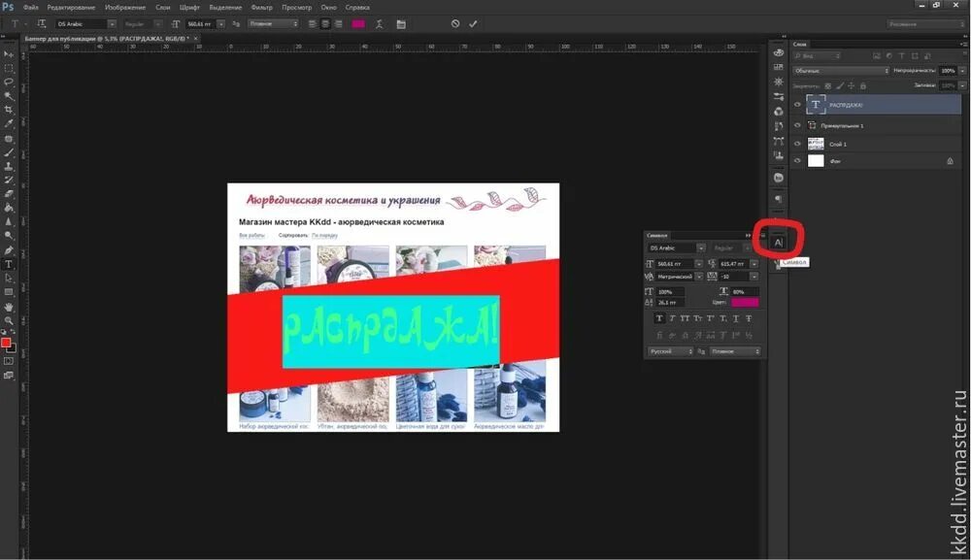Open DS Arabic font dropdown in Character panel
Image resolution: width=971 pixels, height=560 pixels.
coord(700,247)
